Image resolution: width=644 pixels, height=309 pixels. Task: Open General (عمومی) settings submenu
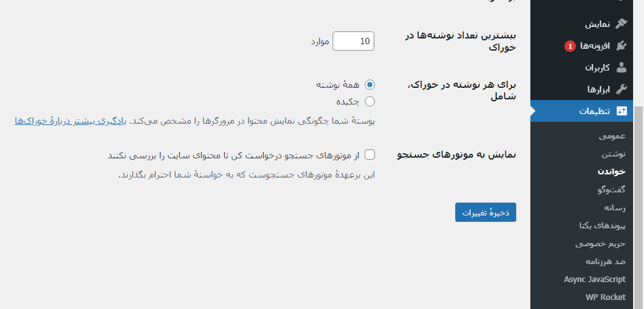tap(612, 136)
